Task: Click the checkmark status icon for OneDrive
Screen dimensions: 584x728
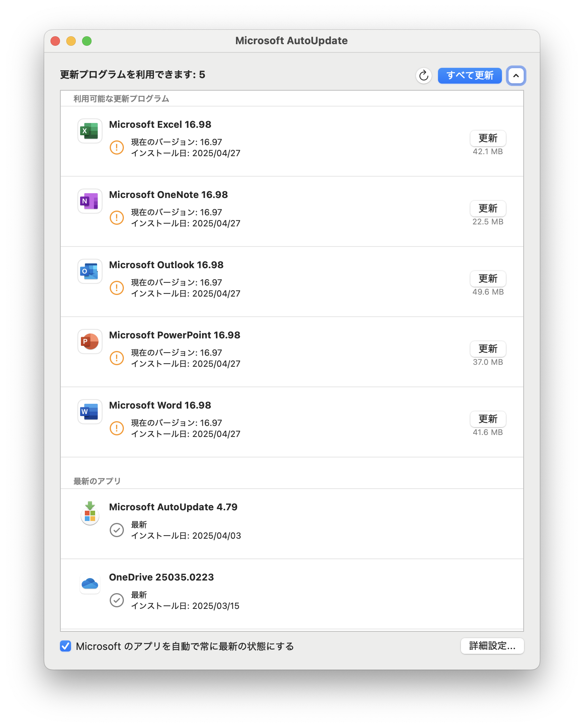Action: point(117,600)
